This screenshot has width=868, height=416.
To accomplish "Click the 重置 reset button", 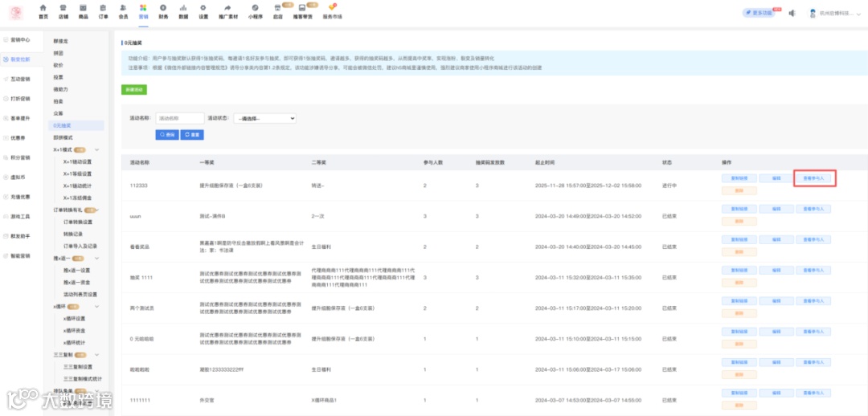I will pos(192,134).
